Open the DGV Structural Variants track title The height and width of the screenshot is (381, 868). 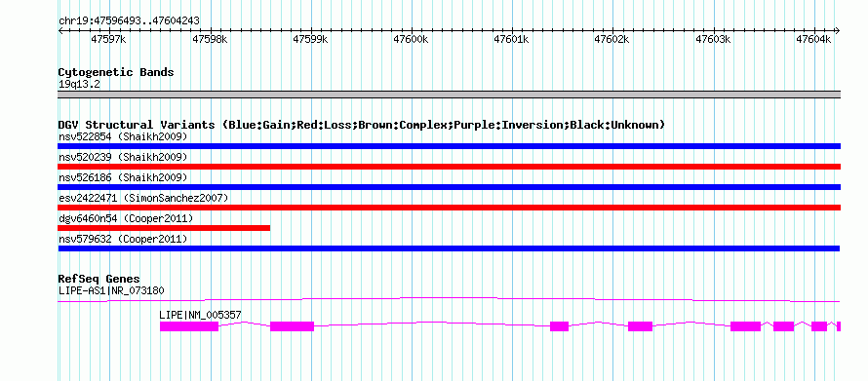(x=362, y=125)
